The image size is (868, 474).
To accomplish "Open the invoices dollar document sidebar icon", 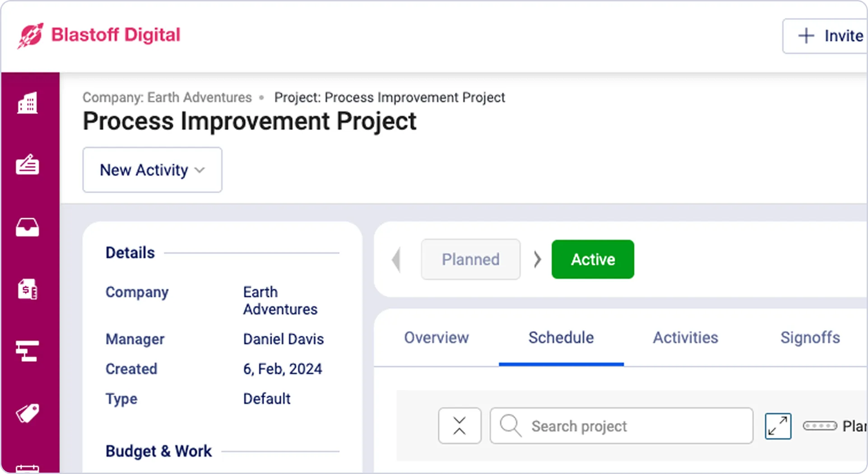I will point(28,289).
